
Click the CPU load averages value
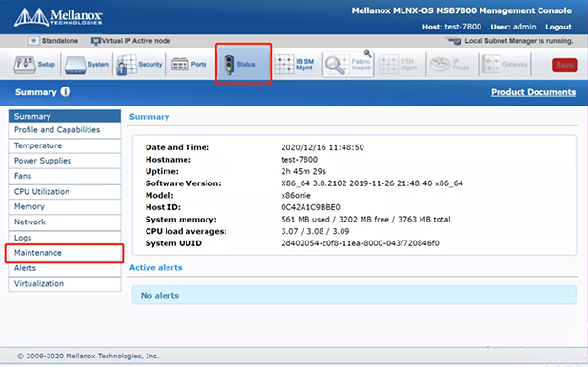tap(315, 231)
